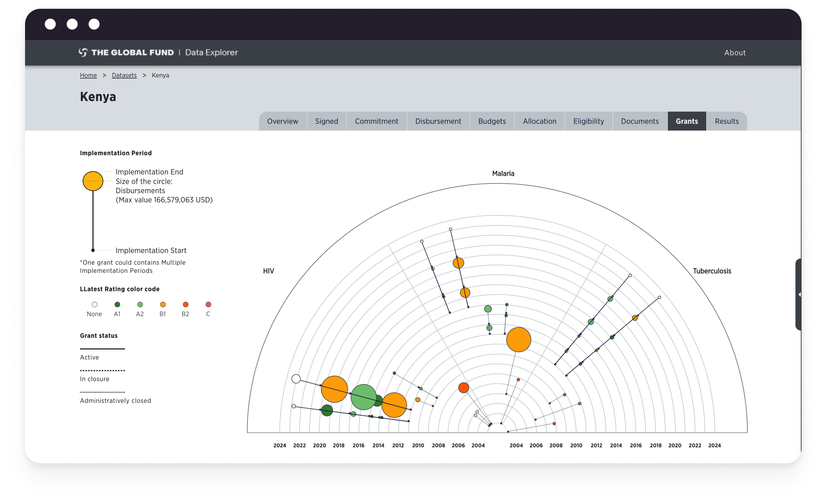Open the Disbursement tab
This screenshot has width=826, height=504.
438,121
